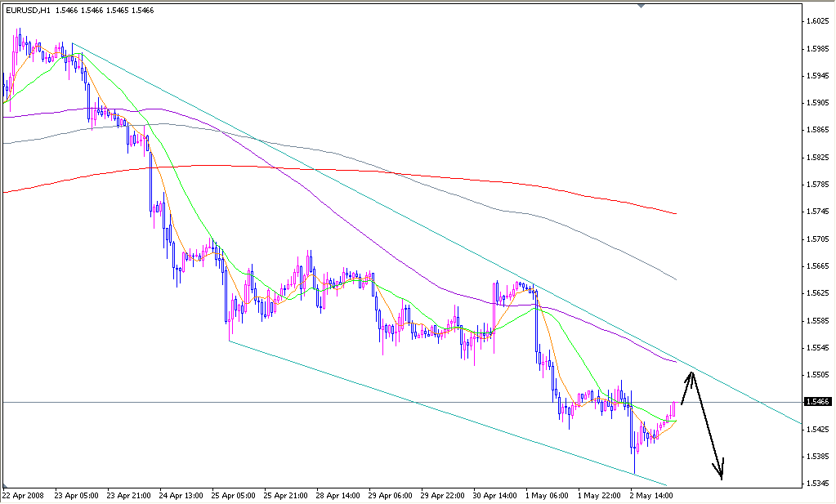Click the 1.5745 price axis label
Viewport: 836px width, 504px height.
(818, 212)
